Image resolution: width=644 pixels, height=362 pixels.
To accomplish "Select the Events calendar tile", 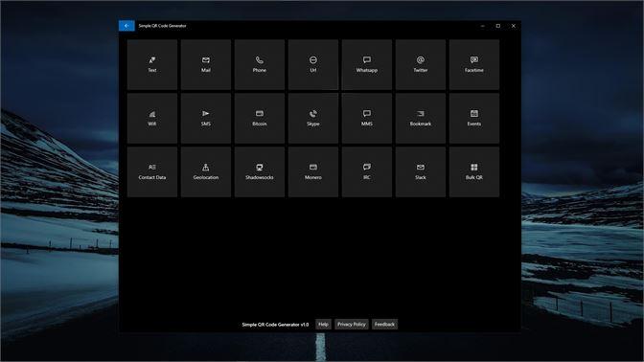I will (474, 118).
